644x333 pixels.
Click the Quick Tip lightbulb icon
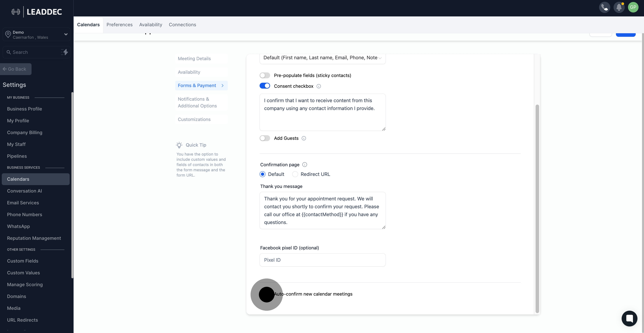[x=179, y=145]
